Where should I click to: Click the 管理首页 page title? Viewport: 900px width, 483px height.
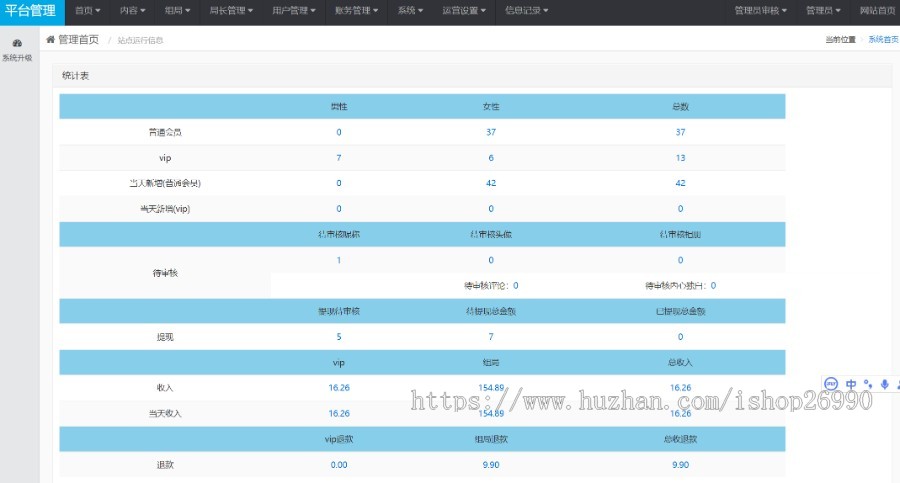[x=79, y=40]
